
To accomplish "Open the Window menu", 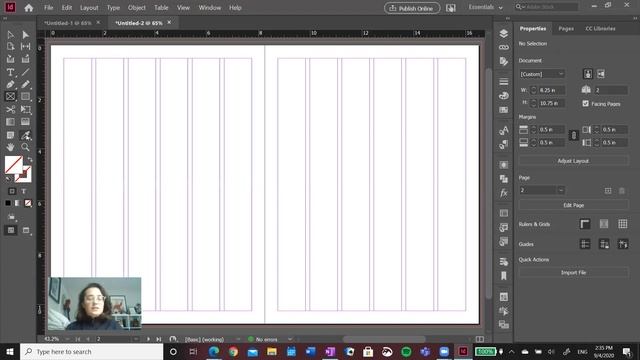I will click(x=210, y=8).
